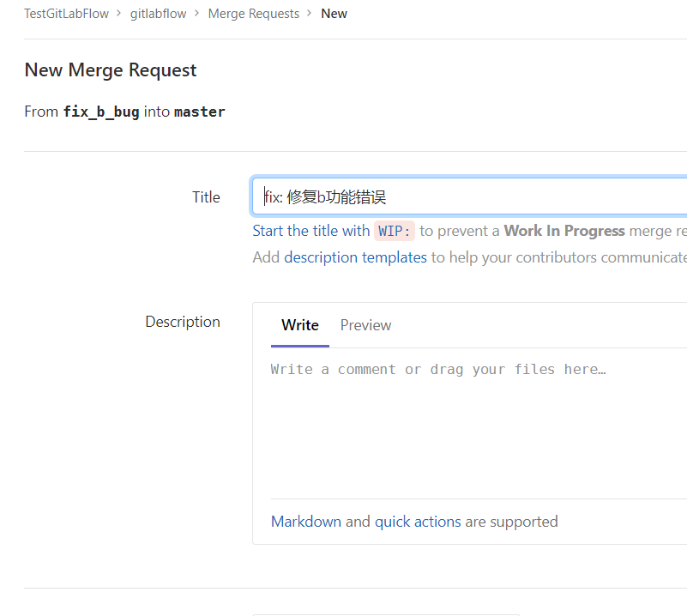The width and height of the screenshot is (687, 616).
Task: Click the fix_b_bug source branch name
Action: point(101,112)
